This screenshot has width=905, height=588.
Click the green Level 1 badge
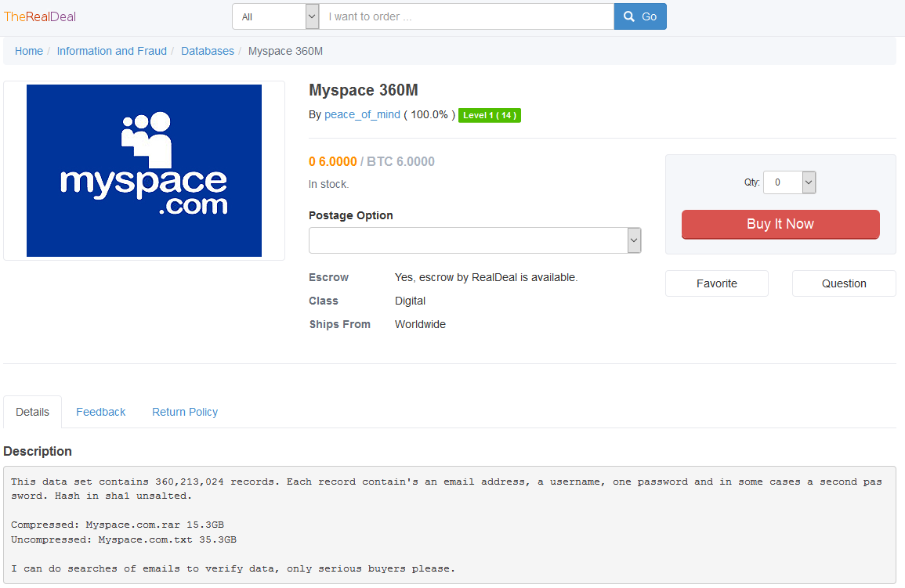pyautogui.click(x=489, y=115)
